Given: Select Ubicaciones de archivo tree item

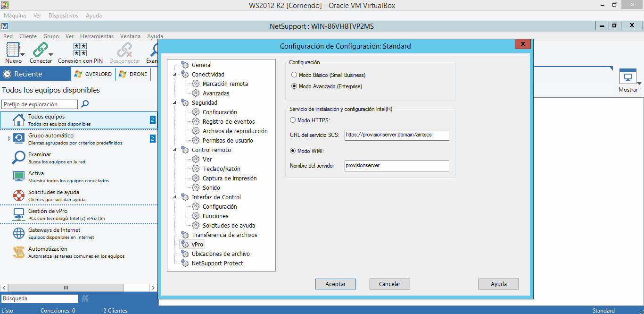Looking at the screenshot, I should point(221,254).
